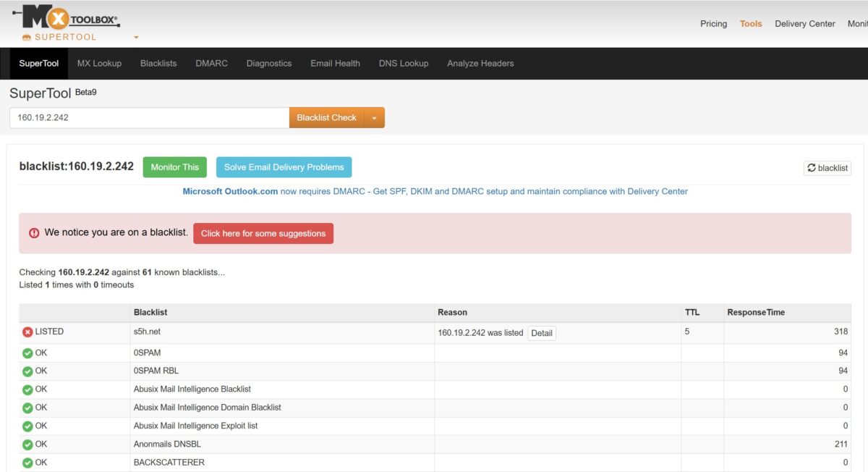
Task: Expand the Blacklist Check dropdown arrow
Action: [x=375, y=118]
